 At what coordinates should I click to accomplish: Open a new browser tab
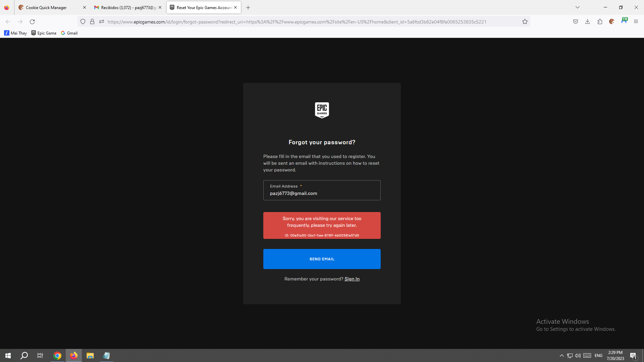(x=248, y=7)
